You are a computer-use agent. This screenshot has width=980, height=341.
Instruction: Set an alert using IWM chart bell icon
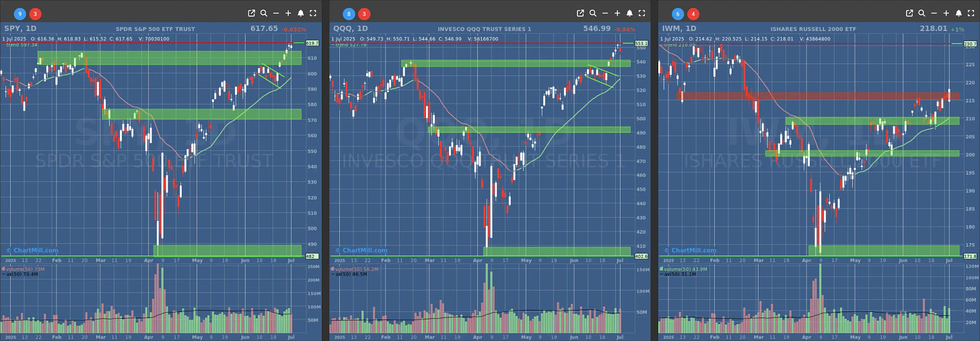[x=958, y=13]
